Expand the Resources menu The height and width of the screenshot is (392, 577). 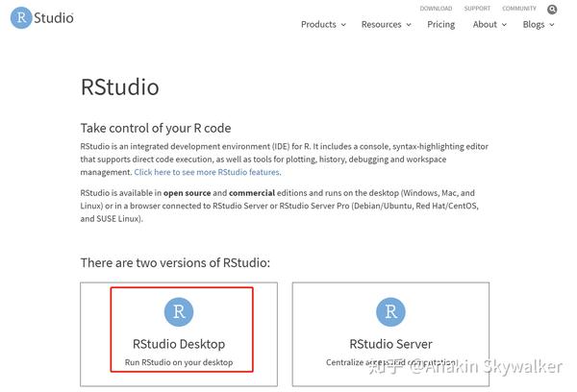[x=386, y=24]
